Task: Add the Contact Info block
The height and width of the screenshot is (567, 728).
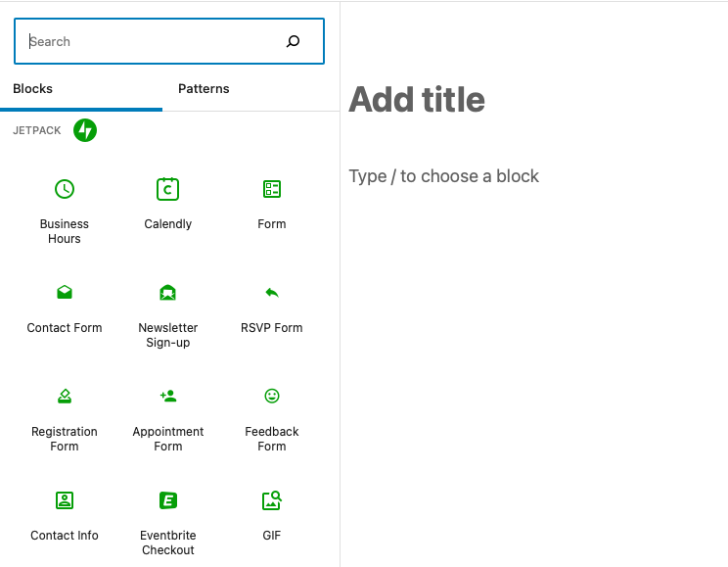Action: click(x=65, y=515)
